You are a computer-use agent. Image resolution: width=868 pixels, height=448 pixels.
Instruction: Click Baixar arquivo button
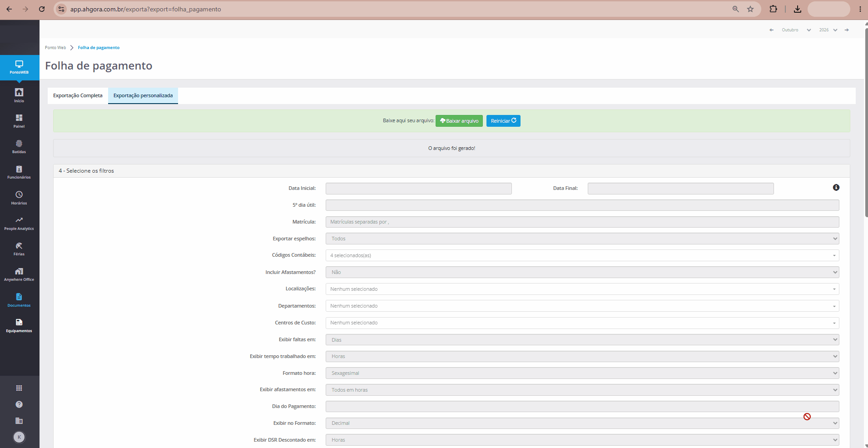coord(459,121)
